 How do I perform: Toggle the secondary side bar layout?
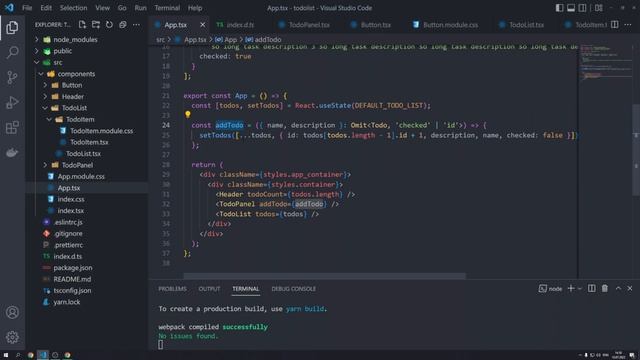[x=582, y=8]
